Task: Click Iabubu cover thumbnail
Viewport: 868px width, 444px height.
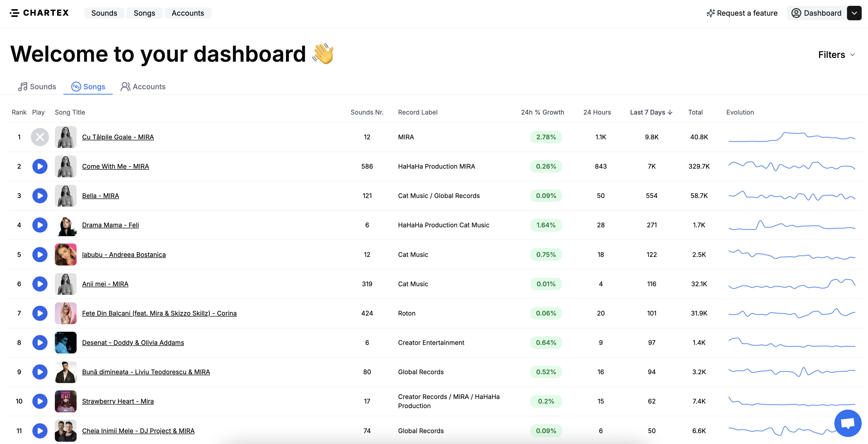Action: [66, 255]
